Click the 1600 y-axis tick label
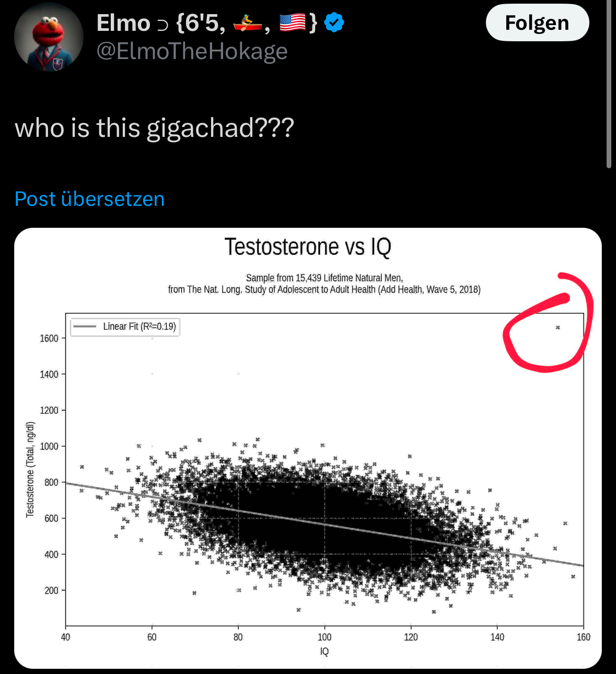Viewport: 616px width, 674px height. click(x=49, y=339)
